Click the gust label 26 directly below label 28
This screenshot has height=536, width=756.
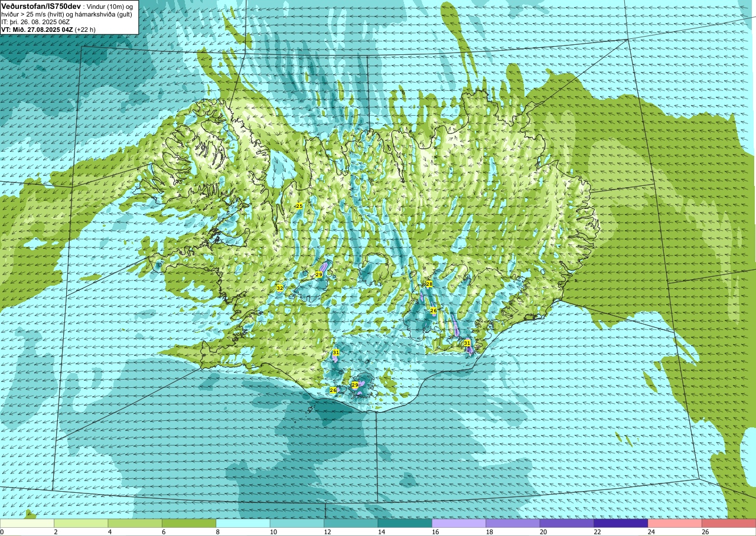(433, 311)
